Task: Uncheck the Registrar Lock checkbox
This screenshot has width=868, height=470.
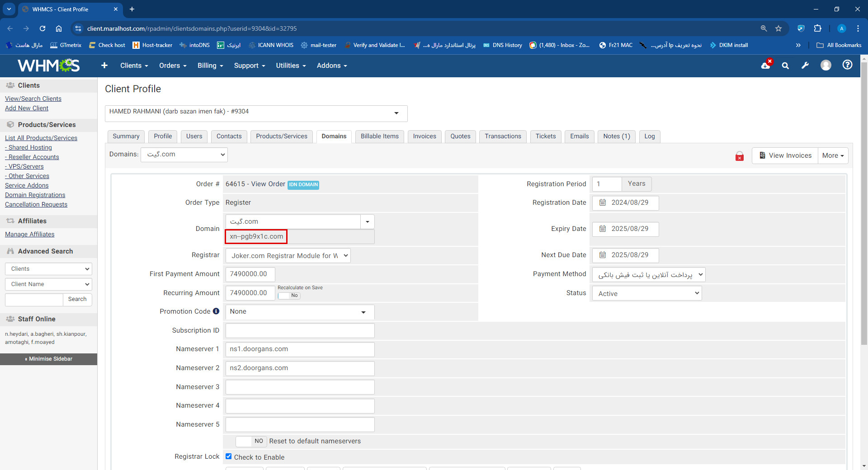Action: click(229, 456)
